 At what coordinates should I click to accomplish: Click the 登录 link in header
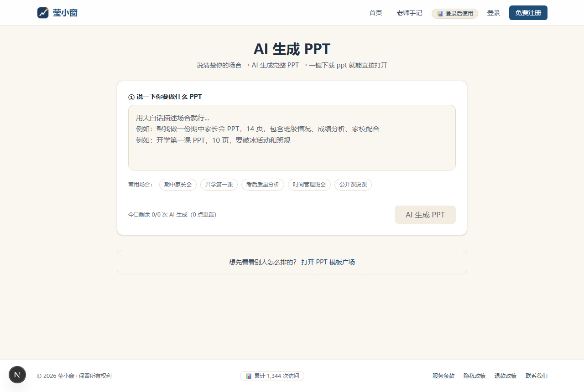(494, 13)
